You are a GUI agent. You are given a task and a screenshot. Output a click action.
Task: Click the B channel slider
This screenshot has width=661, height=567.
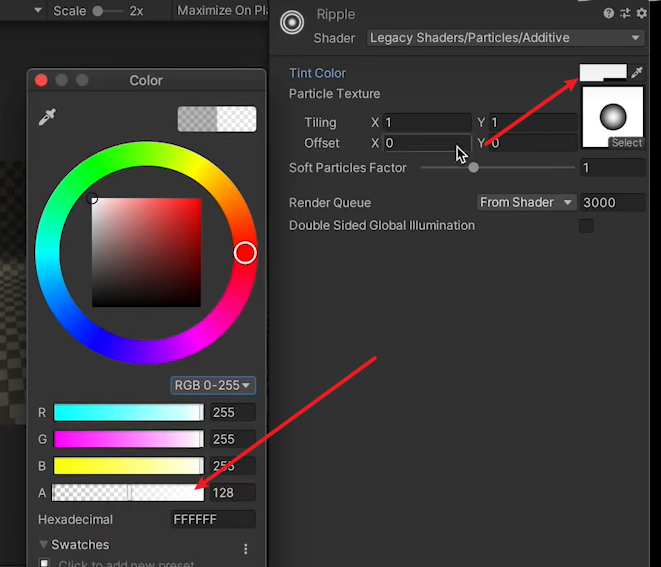click(129, 466)
